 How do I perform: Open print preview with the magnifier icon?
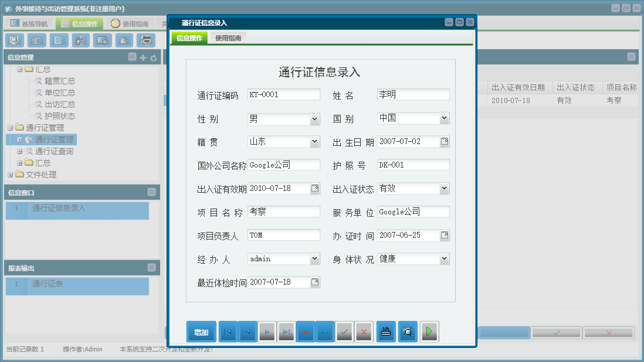tap(408, 332)
